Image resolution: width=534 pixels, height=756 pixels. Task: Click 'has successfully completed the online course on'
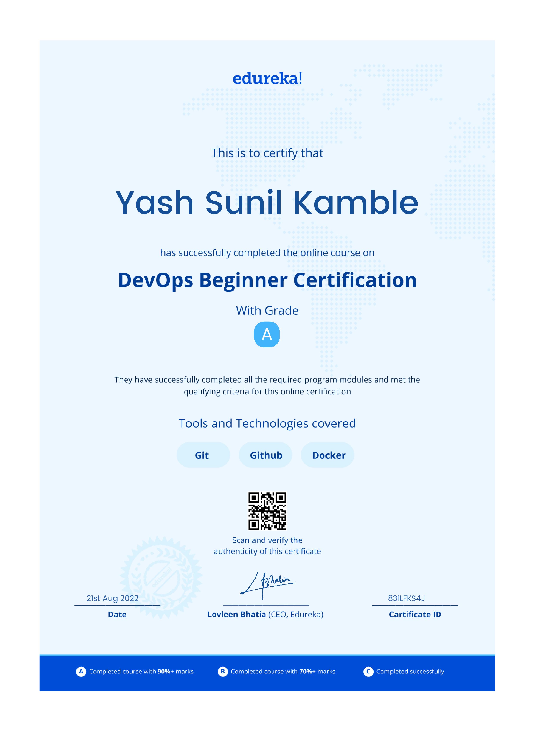267,253
